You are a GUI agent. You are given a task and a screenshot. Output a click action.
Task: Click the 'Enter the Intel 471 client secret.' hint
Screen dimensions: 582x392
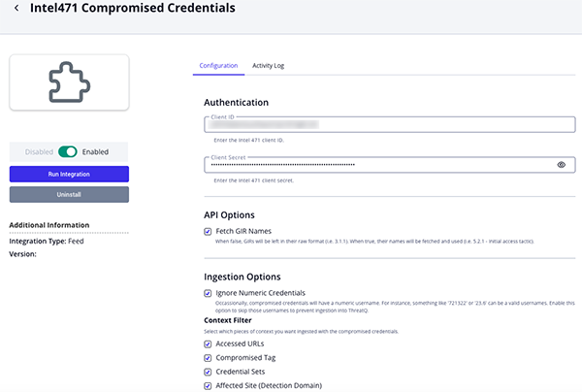click(x=254, y=180)
